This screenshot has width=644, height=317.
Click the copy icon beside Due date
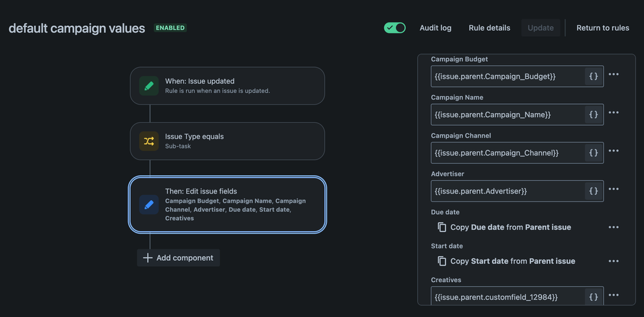(x=442, y=227)
